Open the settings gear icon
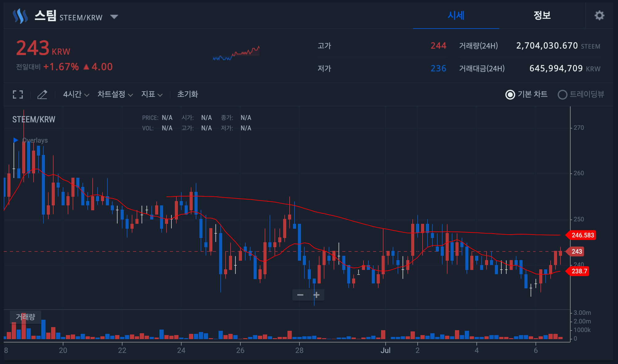Viewport: 618px width, 364px height. [x=599, y=15]
